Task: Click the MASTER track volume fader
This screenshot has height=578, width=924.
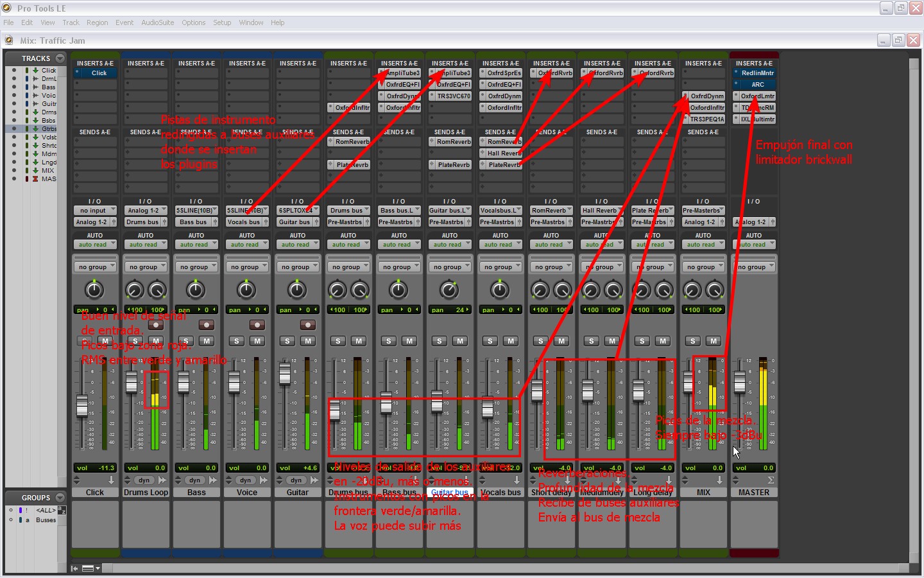Action: [x=740, y=383]
